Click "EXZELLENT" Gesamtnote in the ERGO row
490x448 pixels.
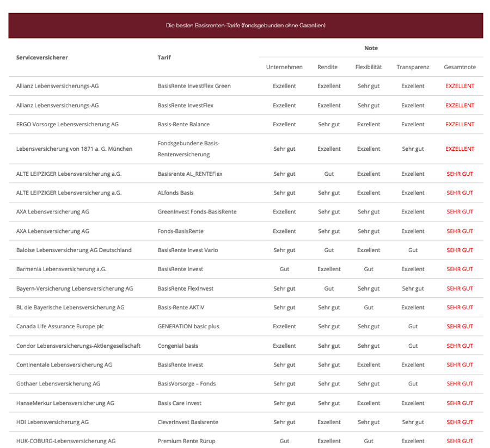click(460, 124)
